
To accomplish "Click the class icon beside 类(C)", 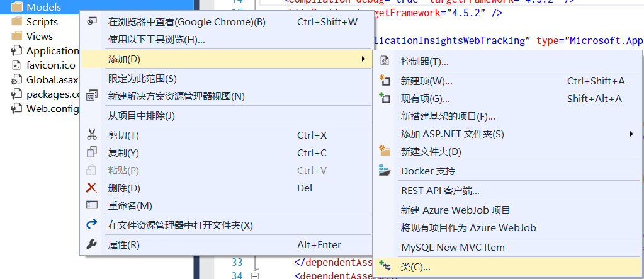I will 385,266.
